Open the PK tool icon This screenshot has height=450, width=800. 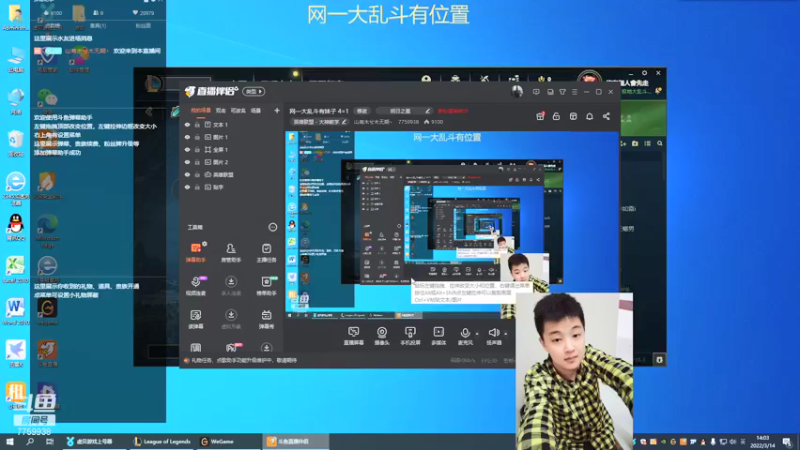(232, 347)
